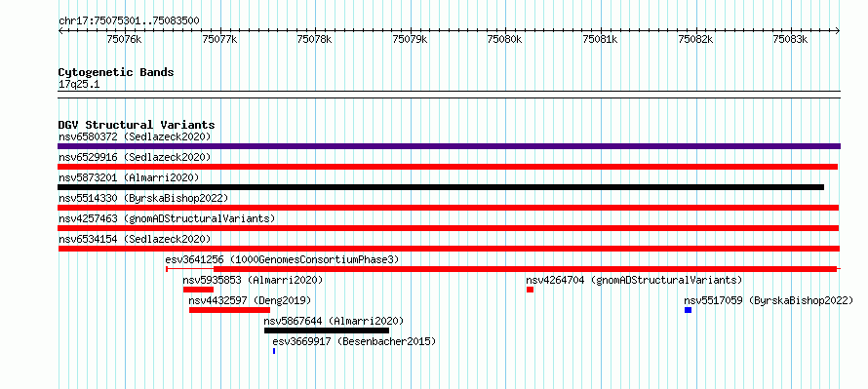Click the esv3641256 1000Genomes red bar

pyautogui.click(x=503, y=269)
